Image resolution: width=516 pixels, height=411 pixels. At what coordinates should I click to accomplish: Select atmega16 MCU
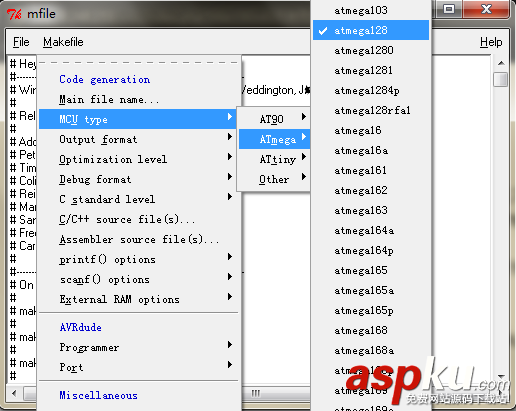point(371,130)
